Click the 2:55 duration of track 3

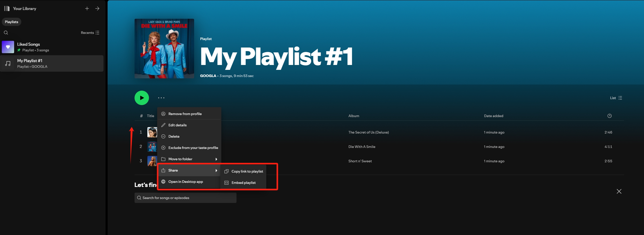pyautogui.click(x=608, y=161)
